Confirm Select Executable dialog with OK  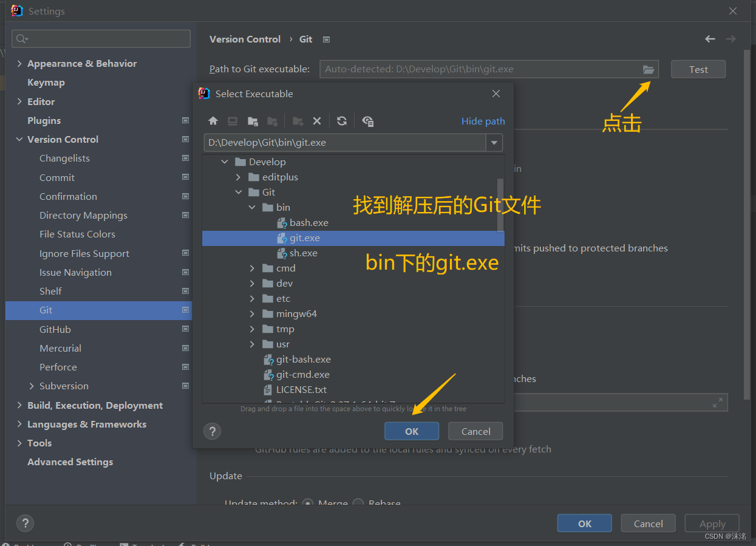click(412, 431)
